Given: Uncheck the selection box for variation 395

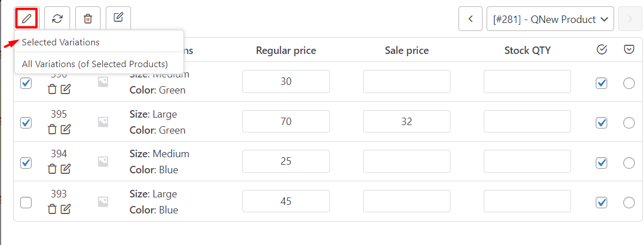Looking at the screenshot, I should pyautogui.click(x=26, y=122).
